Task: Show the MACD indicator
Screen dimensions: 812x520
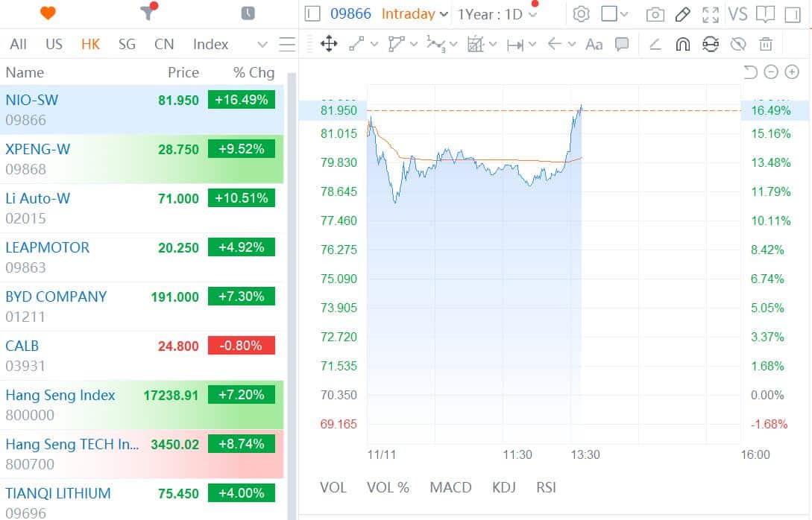Action: pyautogui.click(x=450, y=487)
